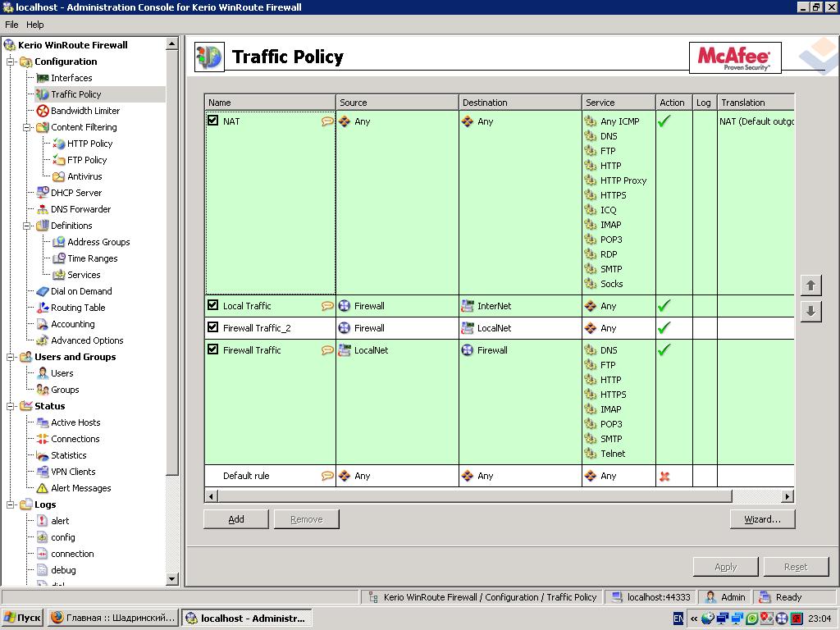Image resolution: width=840 pixels, height=630 pixels.
Task: Click the Time Ranges icon
Action: pos(59,258)
